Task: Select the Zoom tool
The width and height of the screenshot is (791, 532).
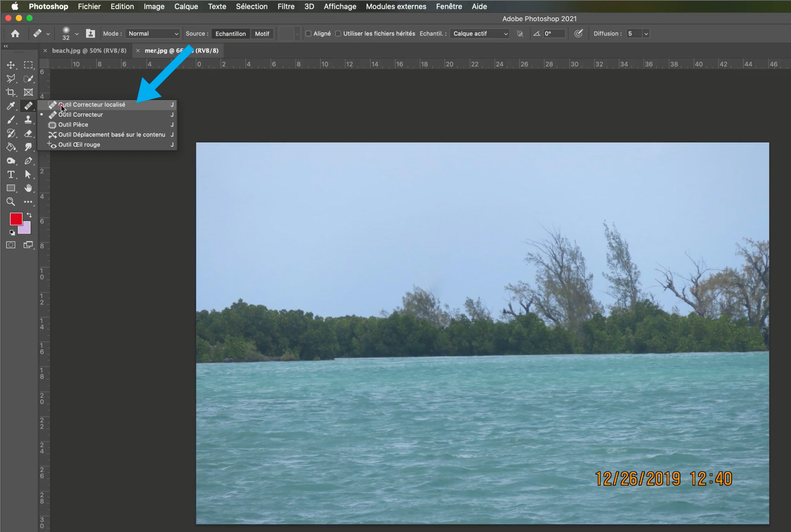Action: [10, 202]
